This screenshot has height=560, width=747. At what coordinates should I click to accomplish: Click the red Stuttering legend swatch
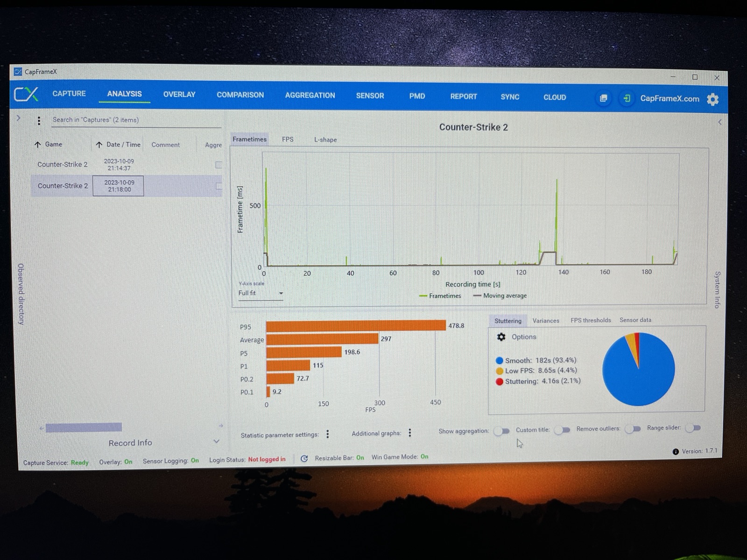[x=499, y=382]
